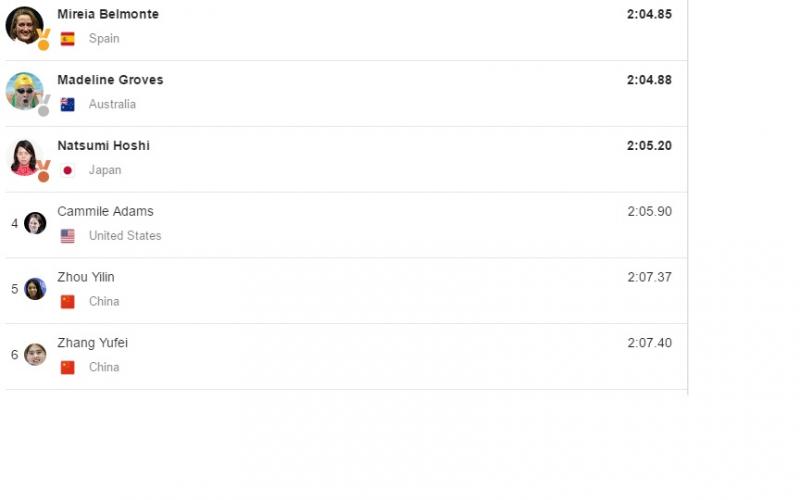Click the Japan flag icon
The image size is (800, 500).
[68, 171]
